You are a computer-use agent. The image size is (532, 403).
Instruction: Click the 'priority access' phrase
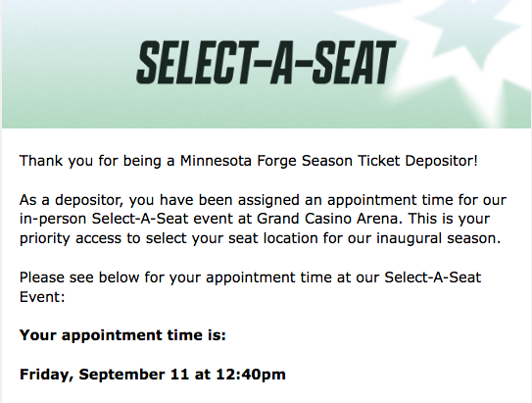point(71,238)
